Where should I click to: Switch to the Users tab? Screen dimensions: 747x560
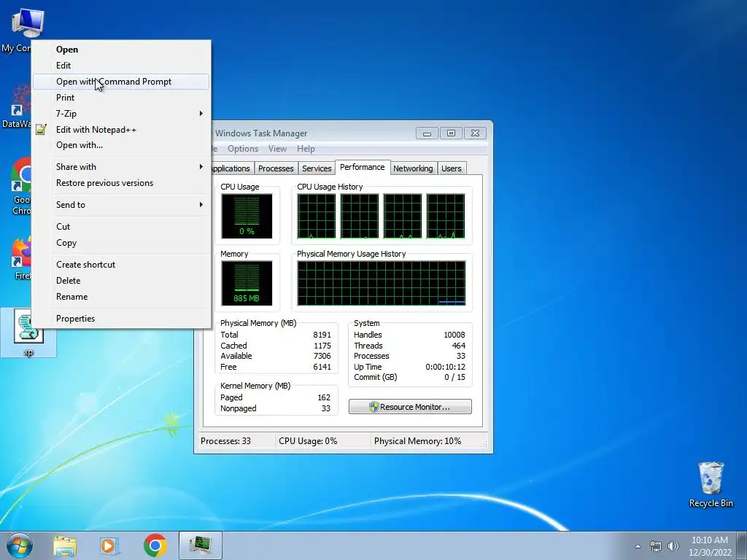tap(451, 168)
